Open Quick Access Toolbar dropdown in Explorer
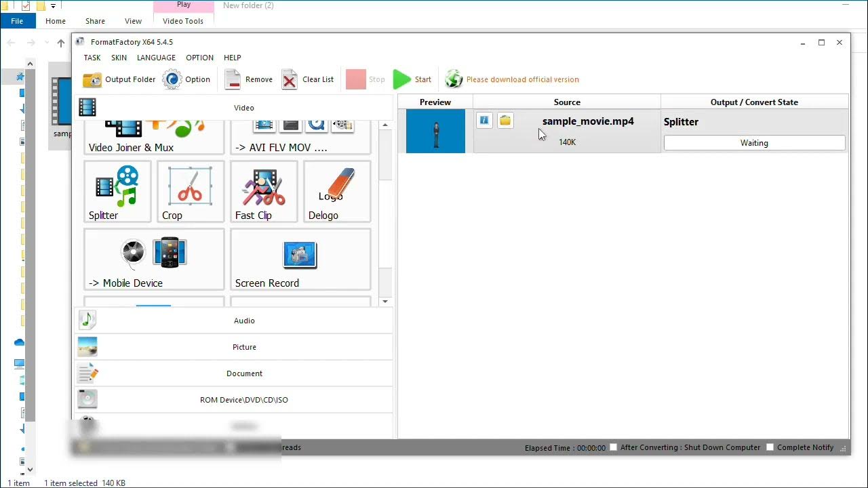This screenshot has height=488, width=868. pyautogui.click(x=53, y=6)
